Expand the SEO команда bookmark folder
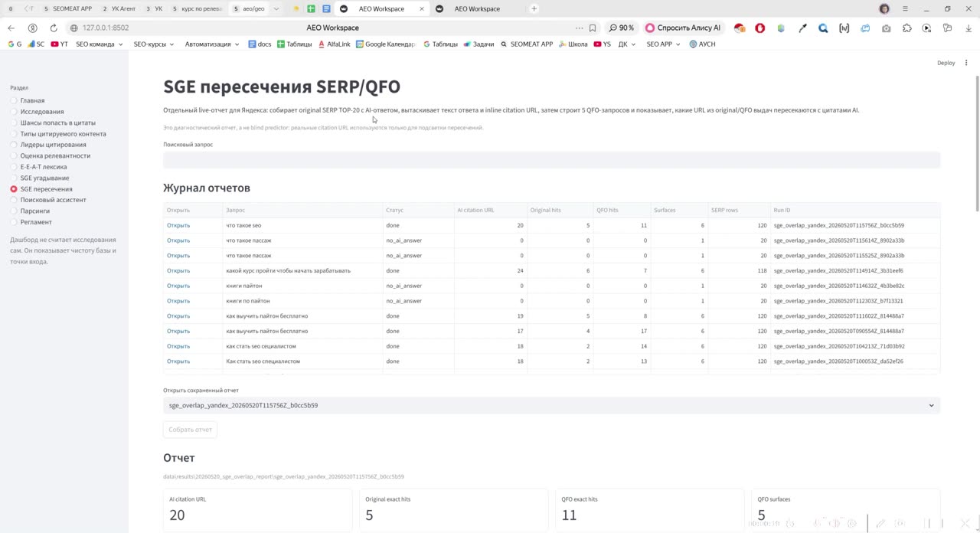Image resolution: width=980 pixels, height=533 pixels. click(100, 44)
